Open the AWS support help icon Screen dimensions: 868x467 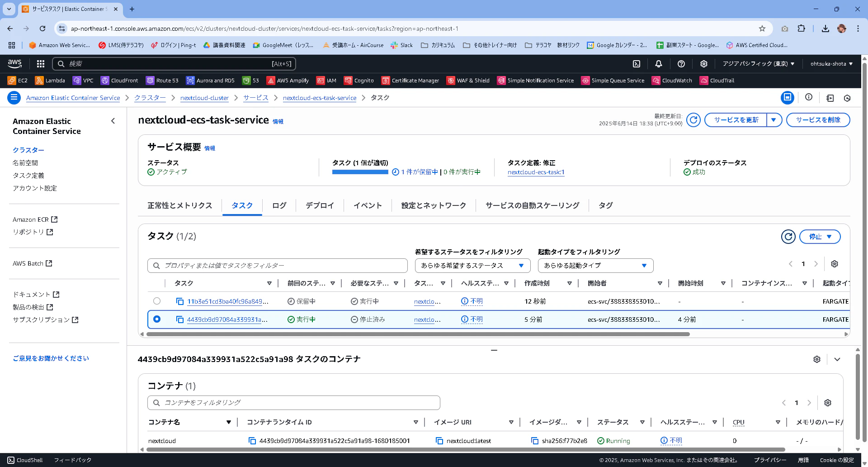click(x=681, y=64)
